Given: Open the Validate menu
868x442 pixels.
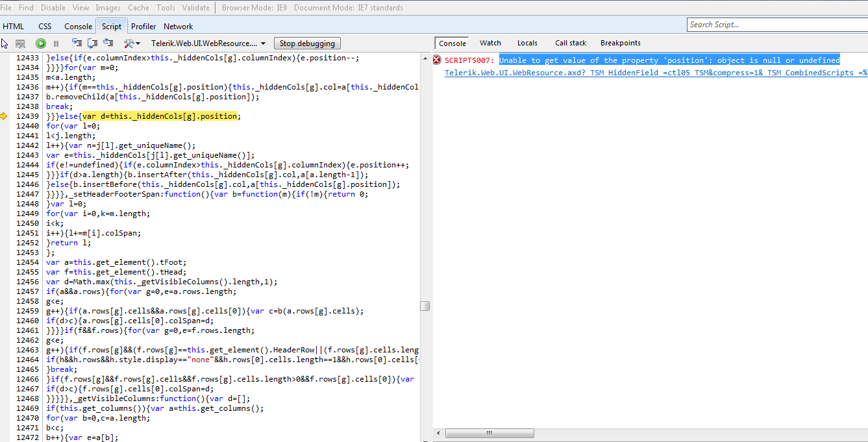Looking at the screenshot, I should click(x=195, y=8).
